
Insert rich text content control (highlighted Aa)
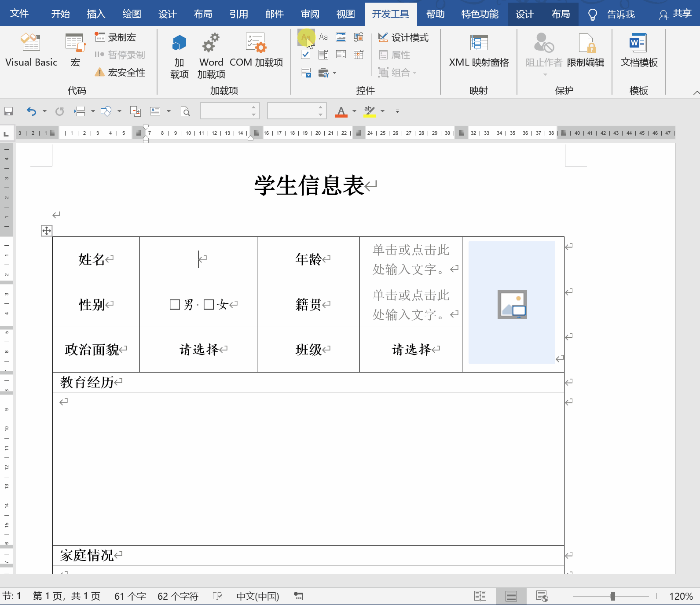pyautogui.click(x=306, y=37)
